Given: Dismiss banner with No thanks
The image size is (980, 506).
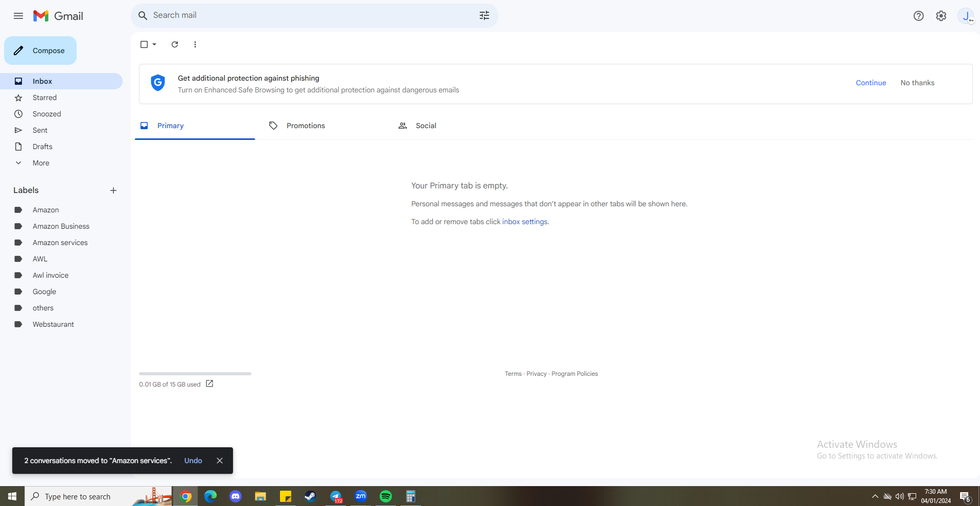Looking at the screenshot, I should pos(917,83).
